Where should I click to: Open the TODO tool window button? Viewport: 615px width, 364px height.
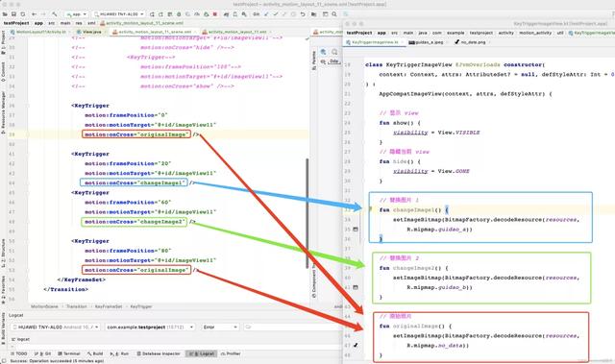(x=19, y=353)
